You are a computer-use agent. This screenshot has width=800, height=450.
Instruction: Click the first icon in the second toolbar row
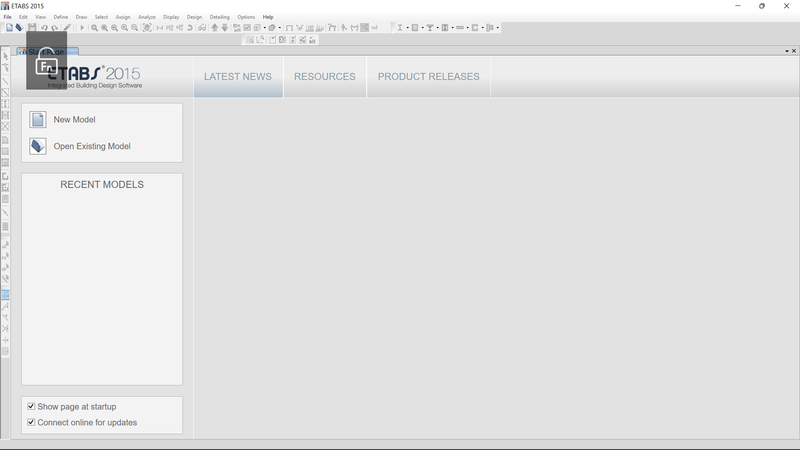click(x=251, y=40)
